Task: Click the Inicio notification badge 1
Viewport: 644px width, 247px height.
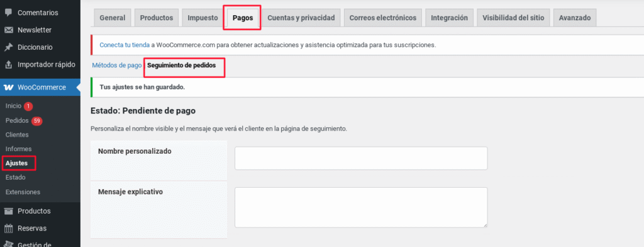Action: coord(28,106)
